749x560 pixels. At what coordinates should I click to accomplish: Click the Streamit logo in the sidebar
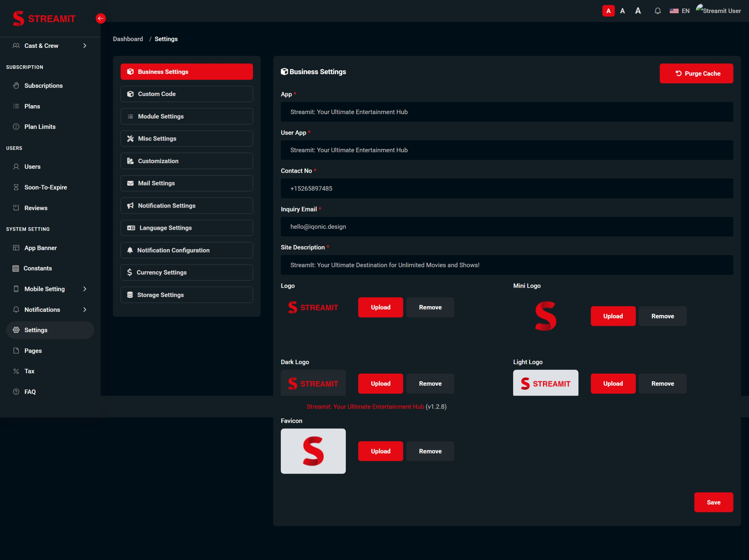click(x=44, y=18)
